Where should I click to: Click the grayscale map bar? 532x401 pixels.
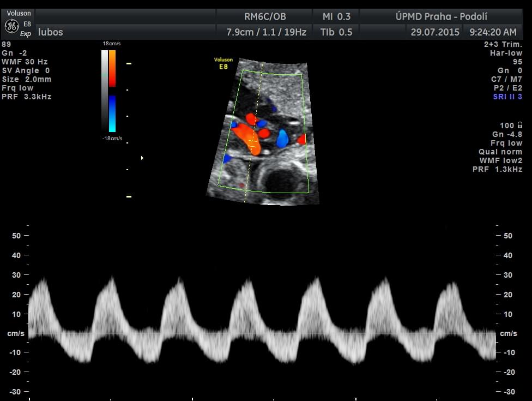[105, 91]
